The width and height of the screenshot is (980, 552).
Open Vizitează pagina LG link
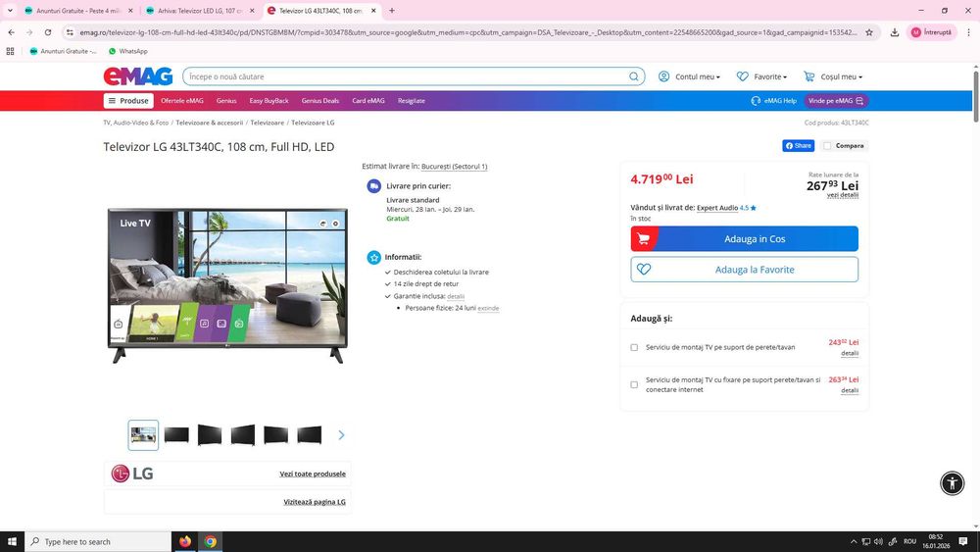[315, 502]
